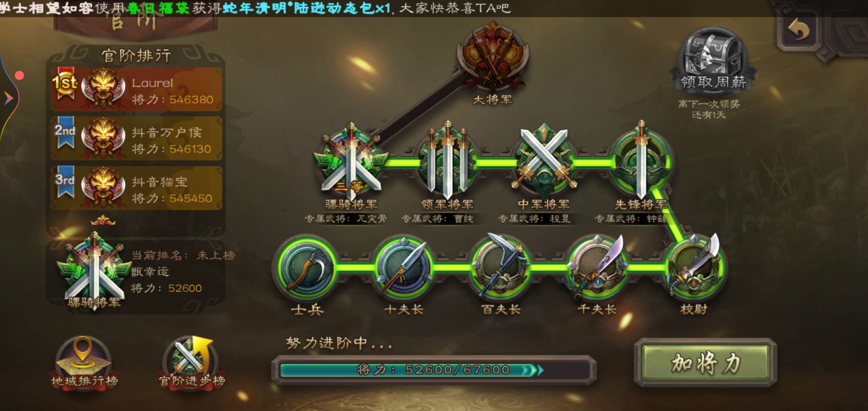This screenshot has width=868, height=411.
Task: Select the 士兵 axe rank icon
Action: (307, 266)
